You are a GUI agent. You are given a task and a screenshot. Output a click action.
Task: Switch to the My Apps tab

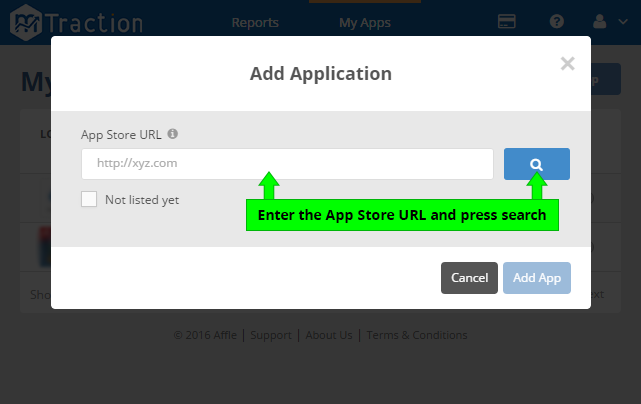[x=365, y=22]
